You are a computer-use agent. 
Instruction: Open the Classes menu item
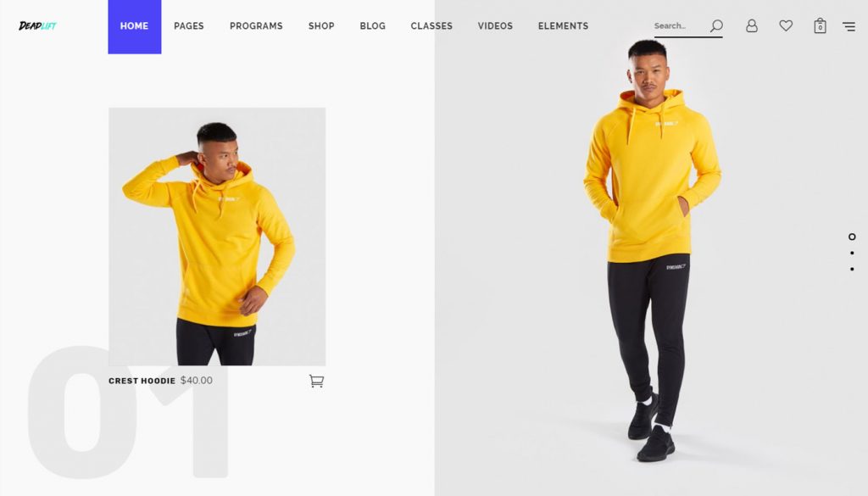coord(431,26)
